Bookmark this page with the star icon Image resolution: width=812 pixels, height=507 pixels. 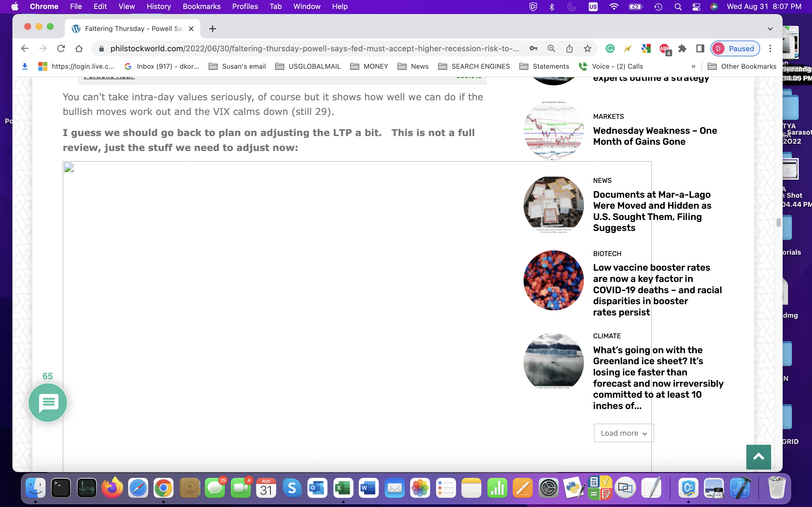click(x=587, y=49)
